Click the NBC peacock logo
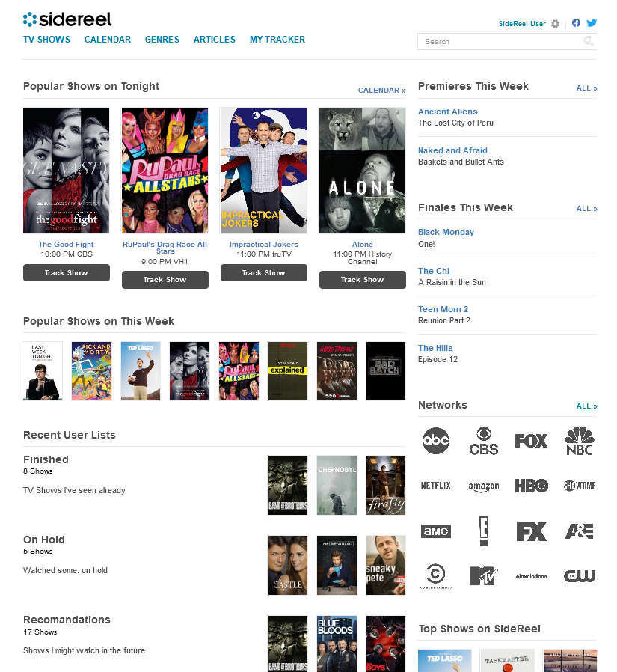Viewport: 617px width, 672px height. 580,441
